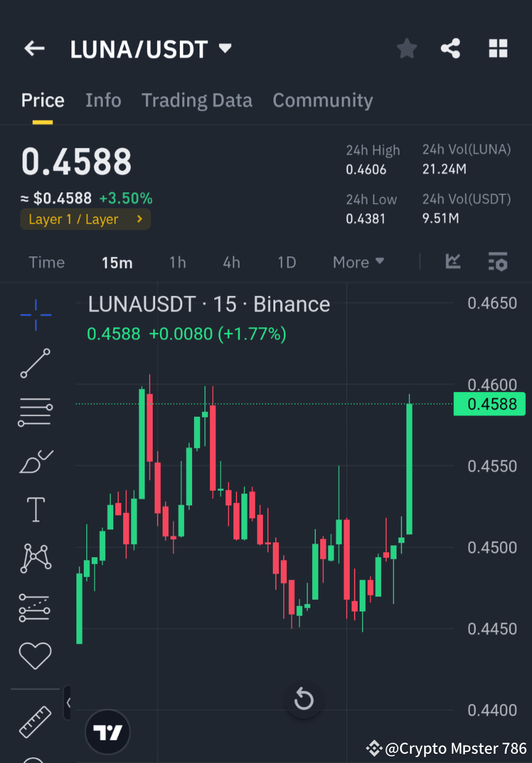Image resolution: width=532 pixels, height=763 pixels.
Task: Share the LUNA/USDT chart
Action: 450,48
